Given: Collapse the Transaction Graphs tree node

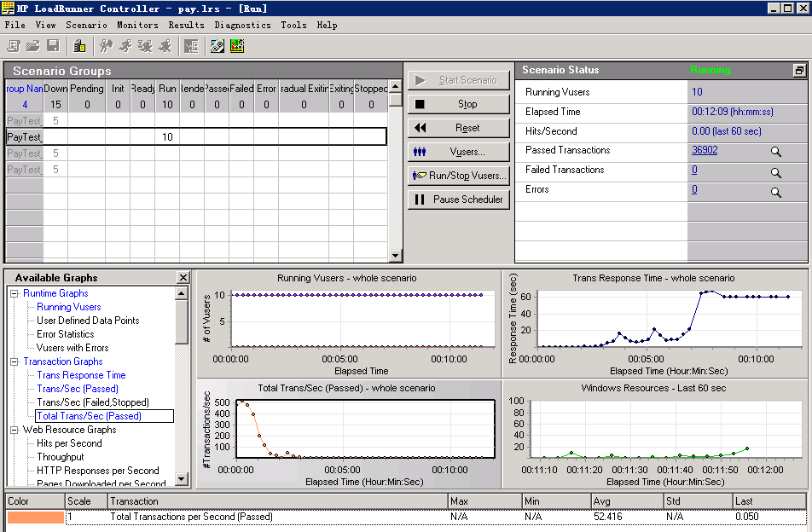Looking at the screenshot, I should pos(14,361).
